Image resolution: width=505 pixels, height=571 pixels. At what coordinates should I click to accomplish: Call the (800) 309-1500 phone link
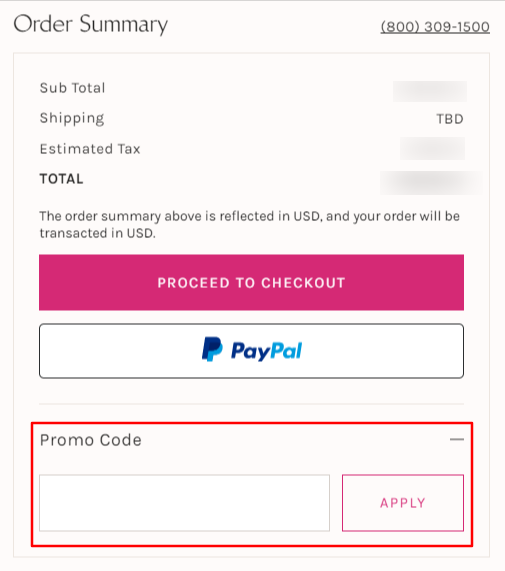(x=435, y=27)
